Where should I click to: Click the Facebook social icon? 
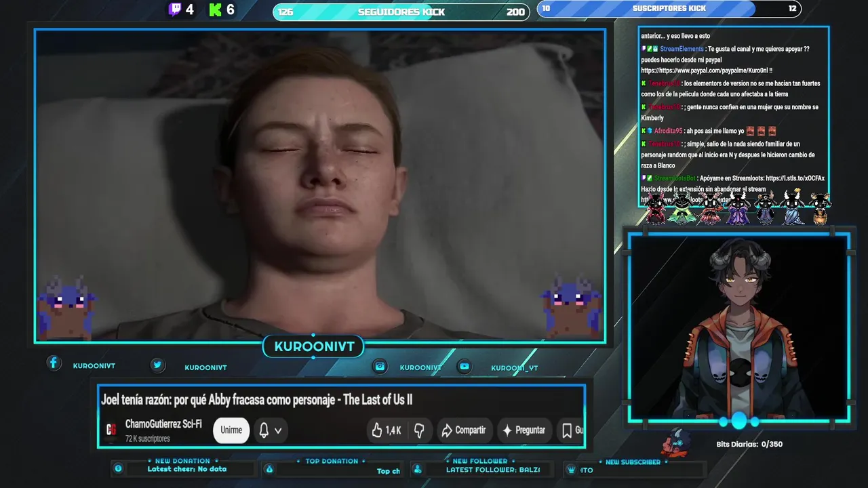[54, 363]
